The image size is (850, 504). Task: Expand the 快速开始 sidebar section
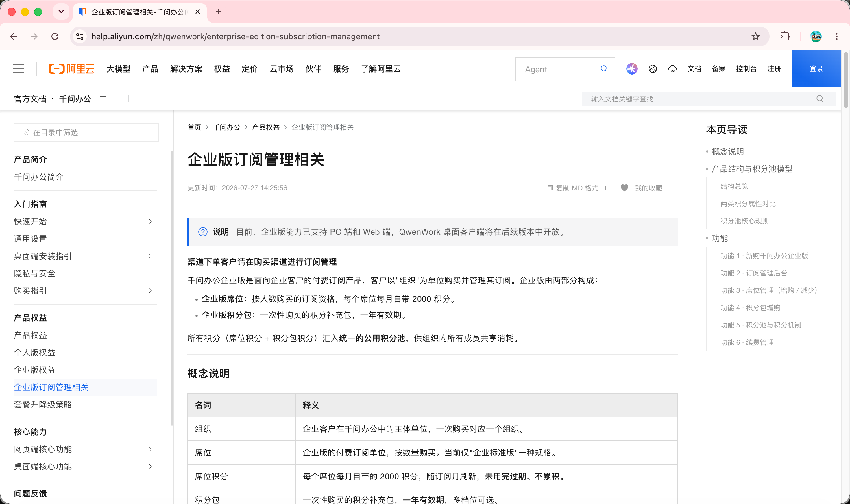(151, 221)
